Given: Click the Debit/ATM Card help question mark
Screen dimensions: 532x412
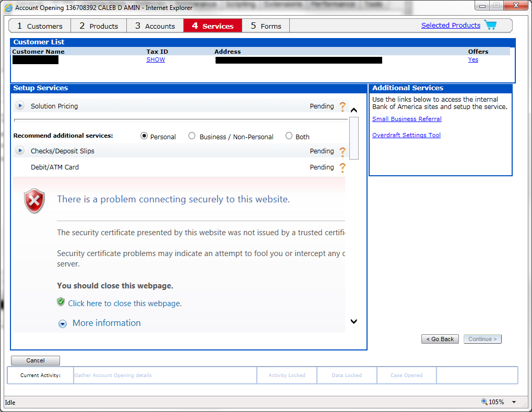Looking at the screenshot, I should 342,167.
